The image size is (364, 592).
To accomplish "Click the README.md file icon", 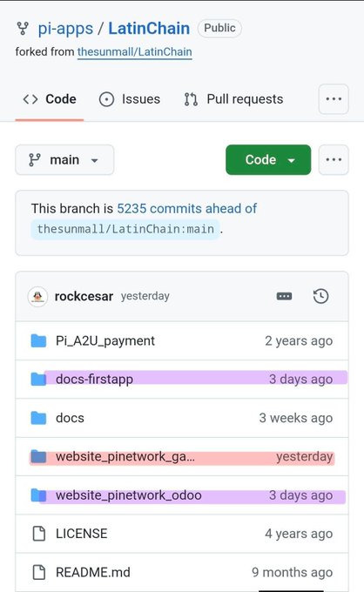I will [x=39, y=572].
